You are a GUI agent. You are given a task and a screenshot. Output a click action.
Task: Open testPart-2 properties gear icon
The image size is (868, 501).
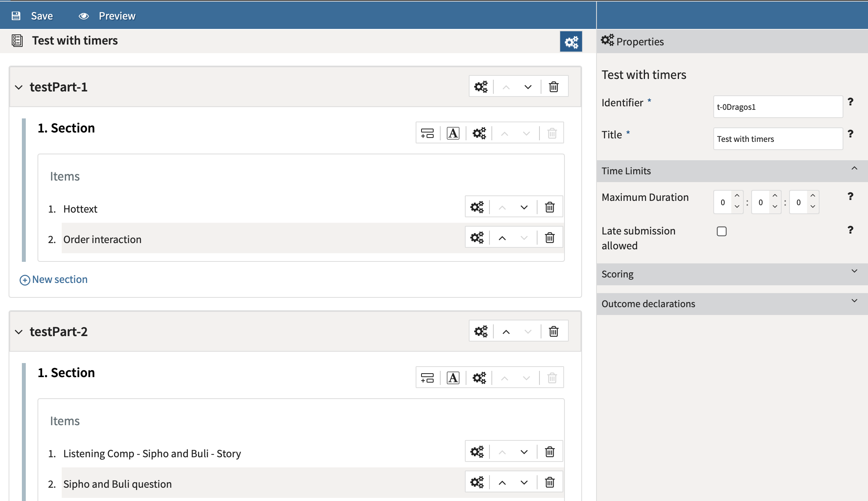coord(481,331)
